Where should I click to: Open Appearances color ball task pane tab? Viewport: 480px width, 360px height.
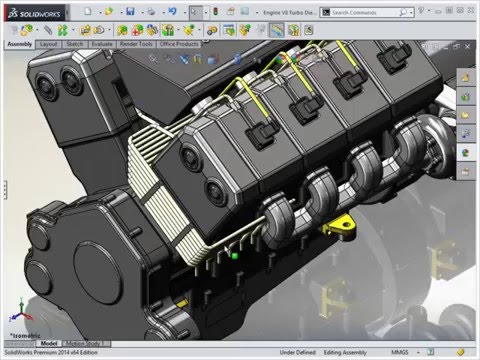(465, 153)
